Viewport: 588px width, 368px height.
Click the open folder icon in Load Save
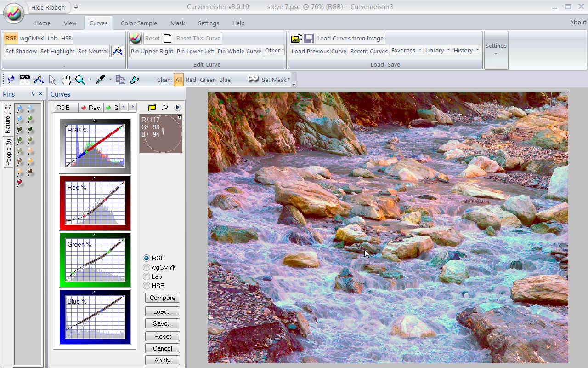tap(297, 38)
